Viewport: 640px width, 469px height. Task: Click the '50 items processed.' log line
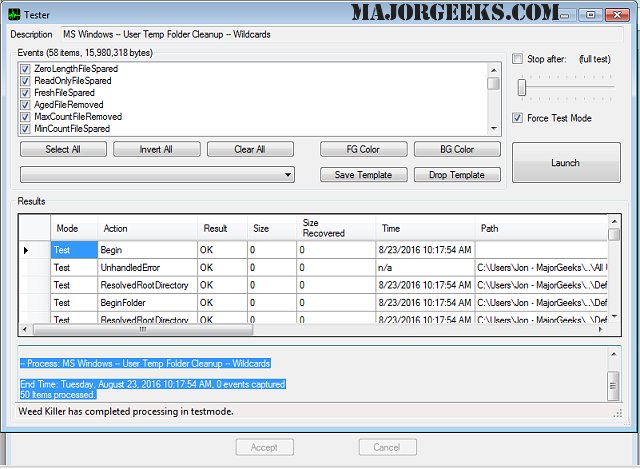(x=58, y=395)
